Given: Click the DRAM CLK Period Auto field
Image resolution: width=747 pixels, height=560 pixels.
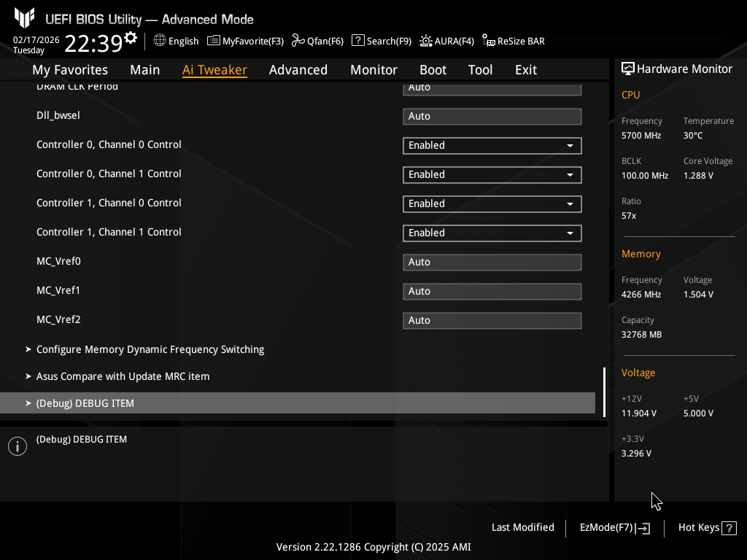Looking at the screenshot, I should 492,89.
